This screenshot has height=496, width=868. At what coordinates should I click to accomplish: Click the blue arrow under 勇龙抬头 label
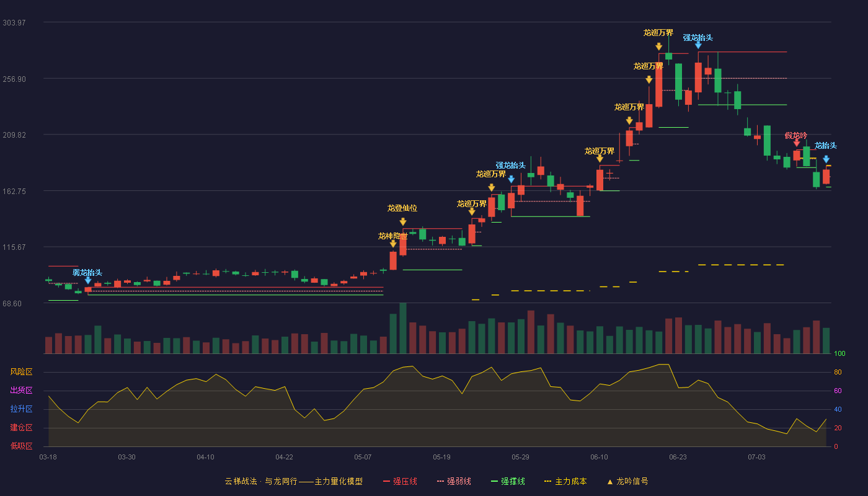88,280
